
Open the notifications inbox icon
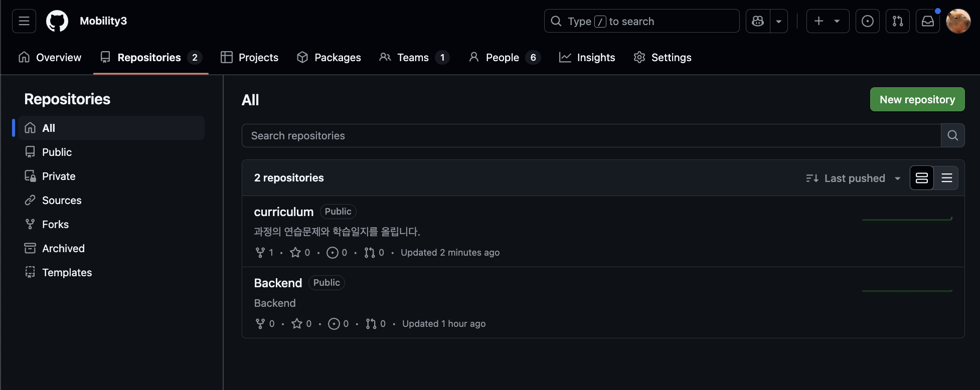(927, 21)
